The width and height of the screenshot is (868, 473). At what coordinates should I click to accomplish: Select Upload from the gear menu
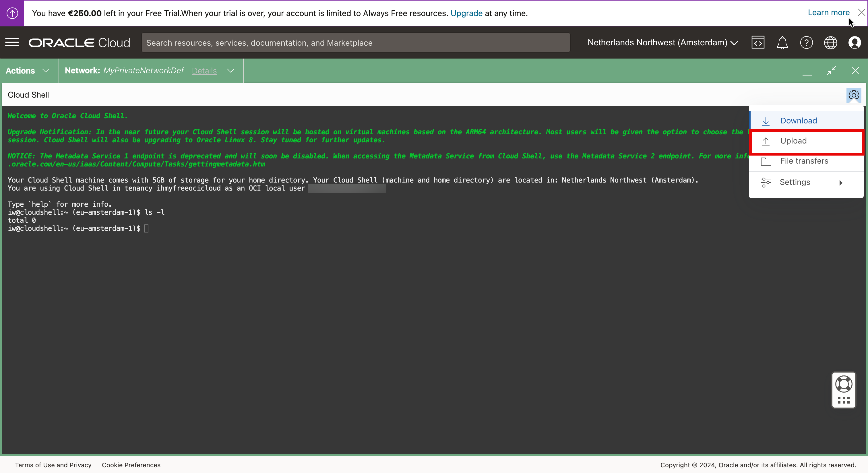click(793, 141)
